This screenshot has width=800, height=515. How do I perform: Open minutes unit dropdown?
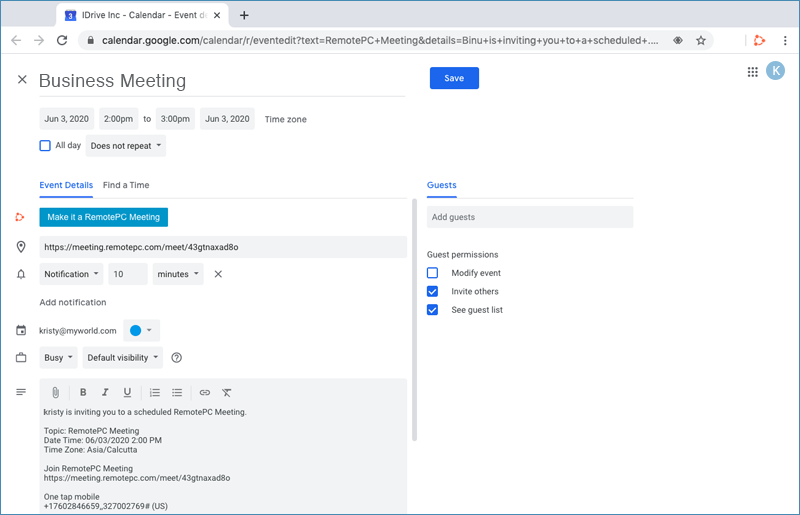[178, 274]
